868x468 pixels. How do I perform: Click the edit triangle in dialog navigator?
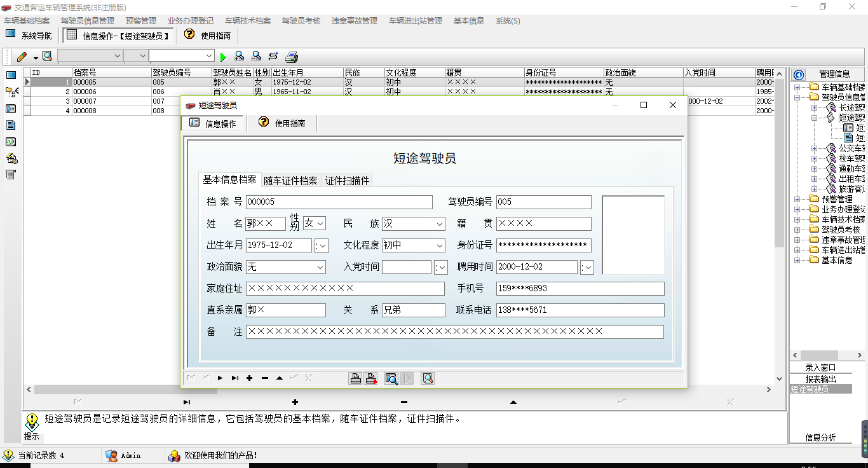280,378
